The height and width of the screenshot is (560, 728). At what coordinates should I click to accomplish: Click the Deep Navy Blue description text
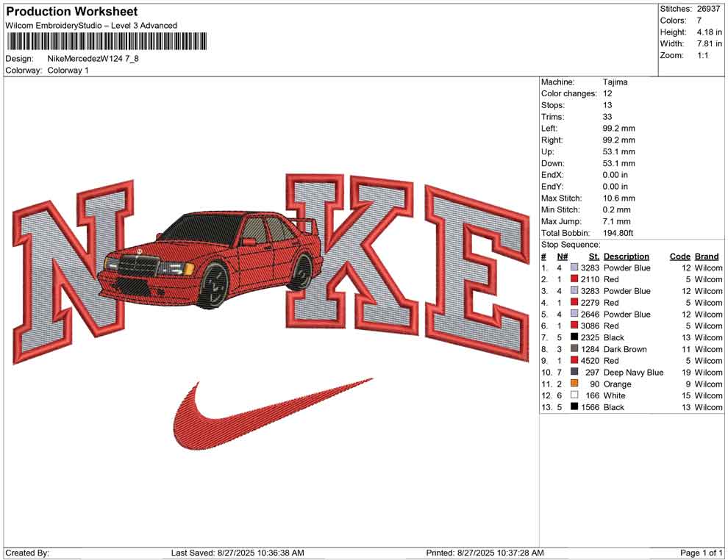tap(633, 372)
